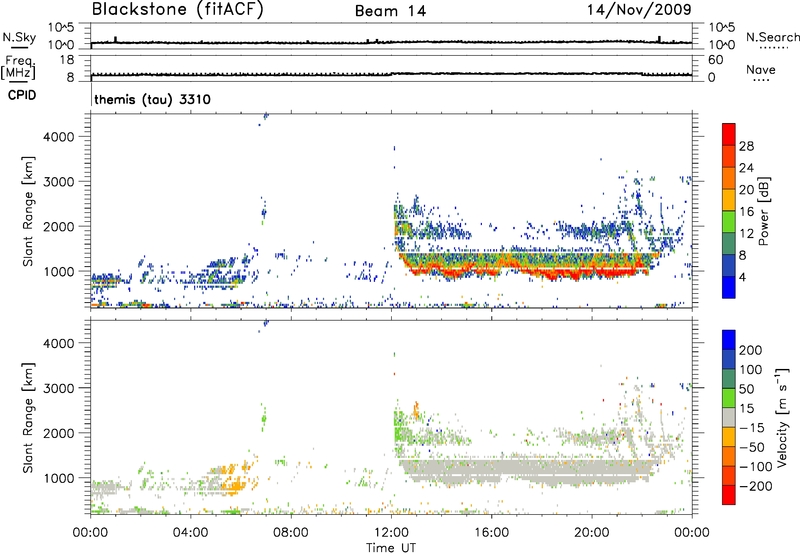Click the '2000' tick on the velocity panel
800x554 pixels.
tap(59, 433)
